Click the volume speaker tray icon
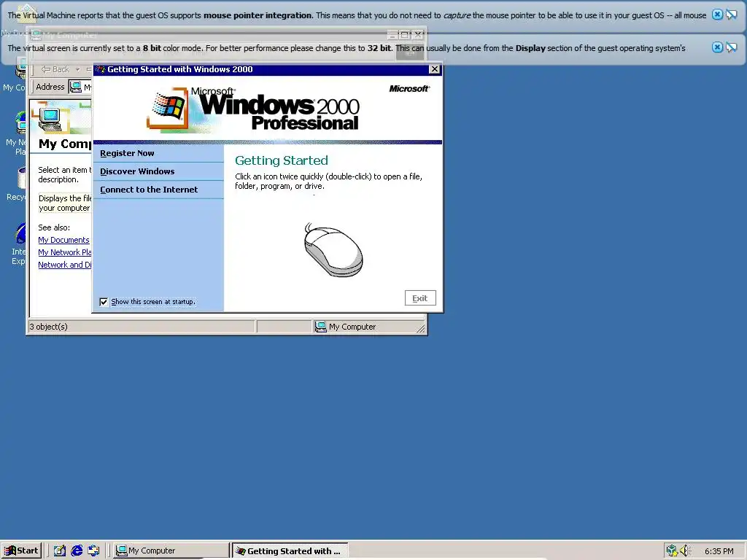Viewport: 747px width, 560px height. [685, 551]
